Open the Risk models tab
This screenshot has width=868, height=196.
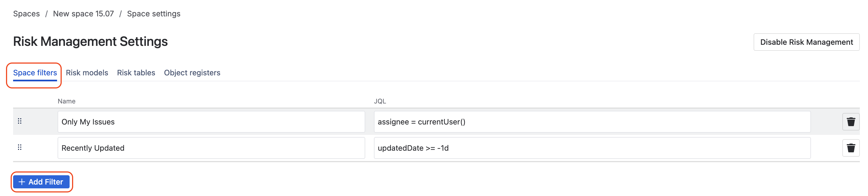pos(87,73)
